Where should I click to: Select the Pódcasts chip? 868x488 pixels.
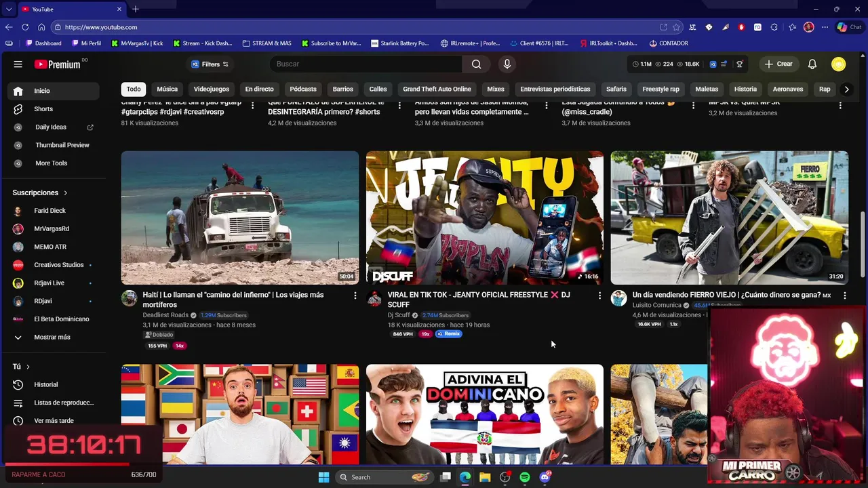(303, 89)
